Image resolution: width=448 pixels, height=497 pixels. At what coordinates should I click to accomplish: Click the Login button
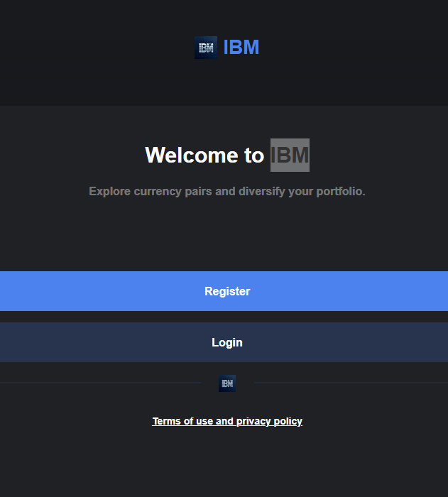coord(224,342)
